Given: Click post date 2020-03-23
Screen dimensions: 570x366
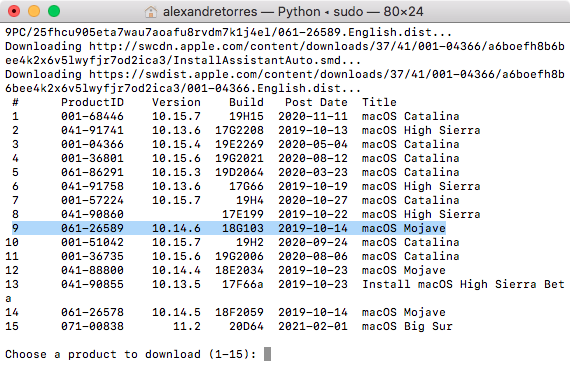Looking at the screenshot, I should point(313,172).
